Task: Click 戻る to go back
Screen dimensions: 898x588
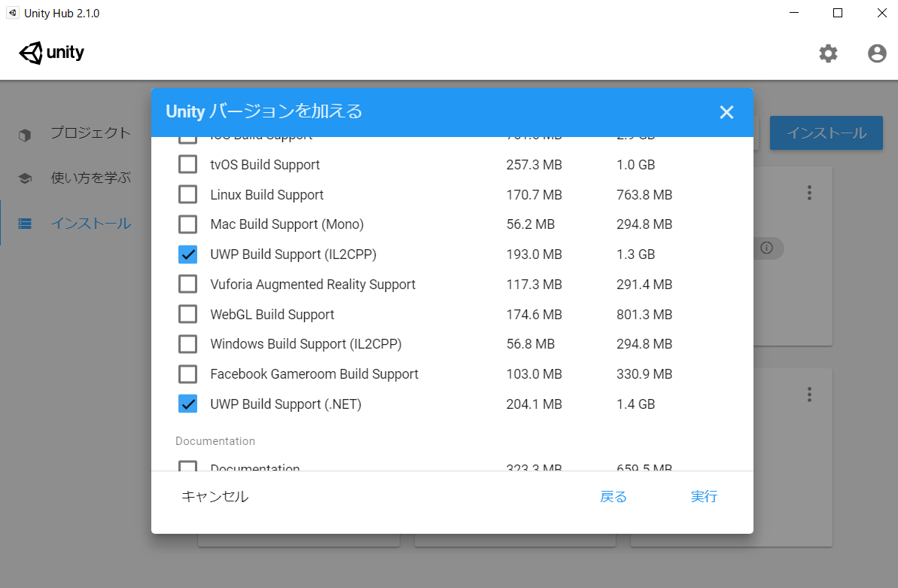Action: 613,497
